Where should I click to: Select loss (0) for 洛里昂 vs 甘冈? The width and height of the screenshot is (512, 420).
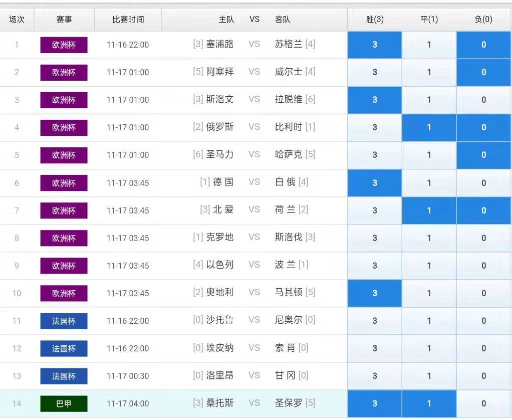(x=483, y=376)
